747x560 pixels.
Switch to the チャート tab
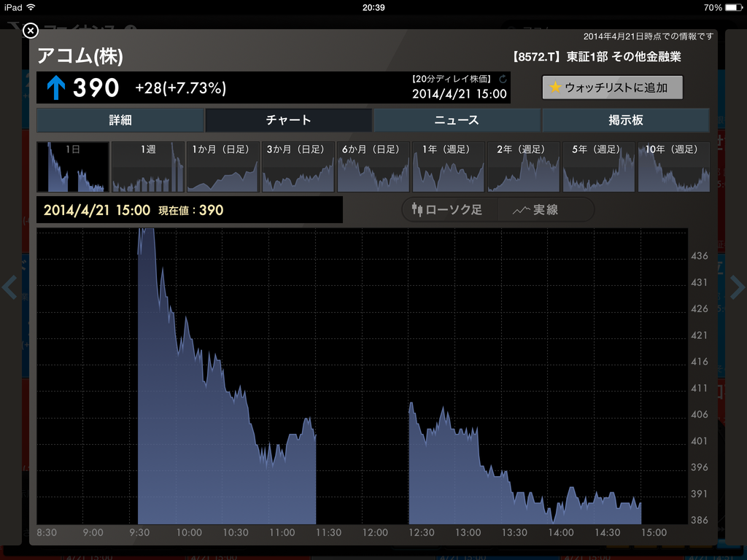coord(288,120)
